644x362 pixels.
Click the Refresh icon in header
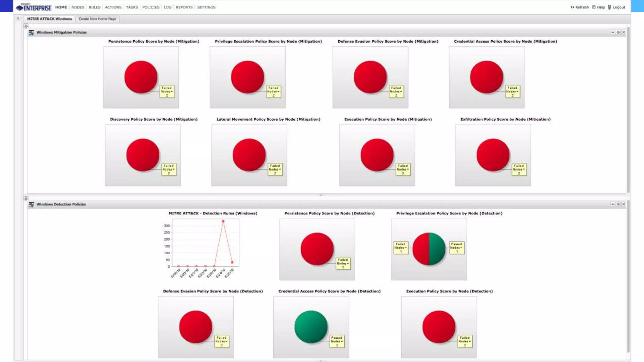click(x=572, y=7)
